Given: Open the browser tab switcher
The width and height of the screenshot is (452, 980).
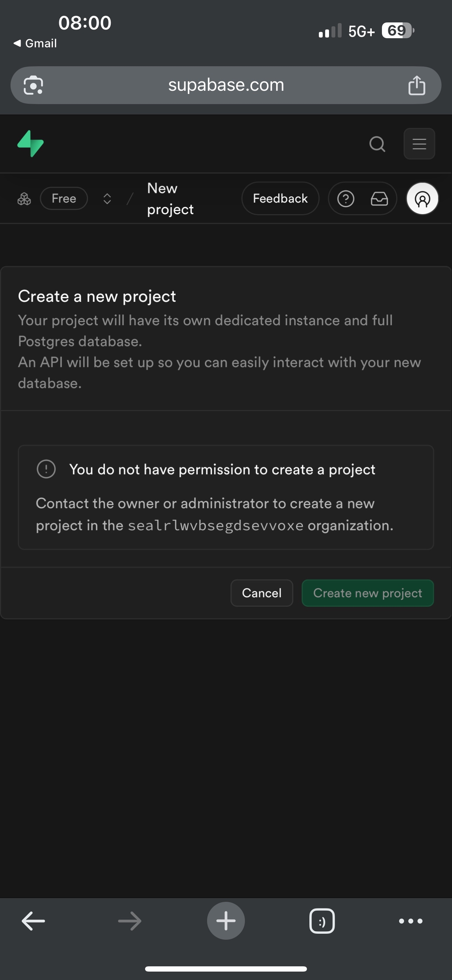Looking at the screenshot, I should [x=322, y=921].
